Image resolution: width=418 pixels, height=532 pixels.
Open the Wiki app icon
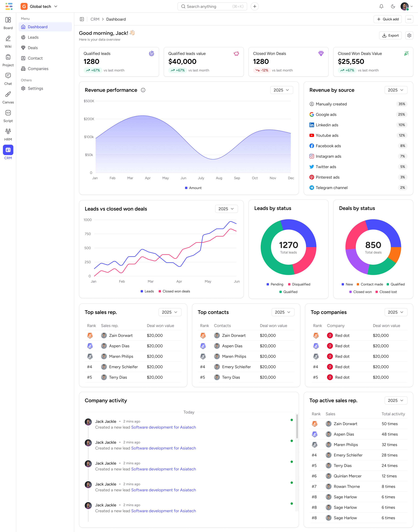pos(8,39)
